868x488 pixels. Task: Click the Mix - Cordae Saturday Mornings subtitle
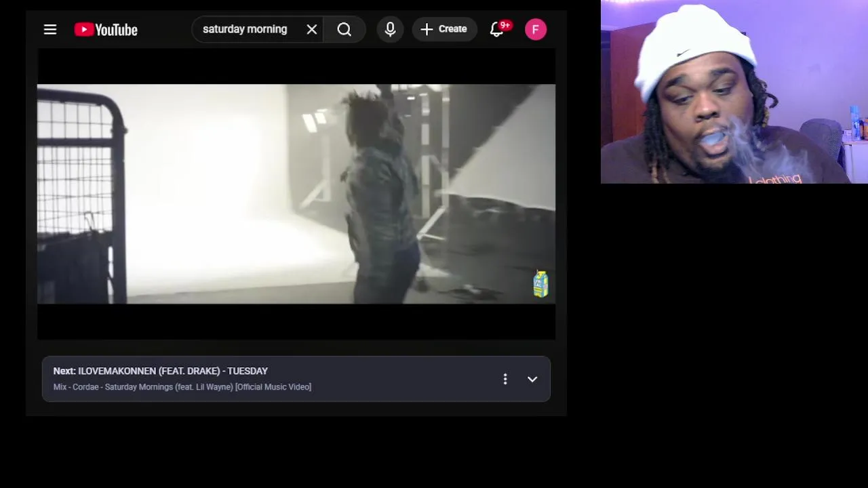coord(182,387)
